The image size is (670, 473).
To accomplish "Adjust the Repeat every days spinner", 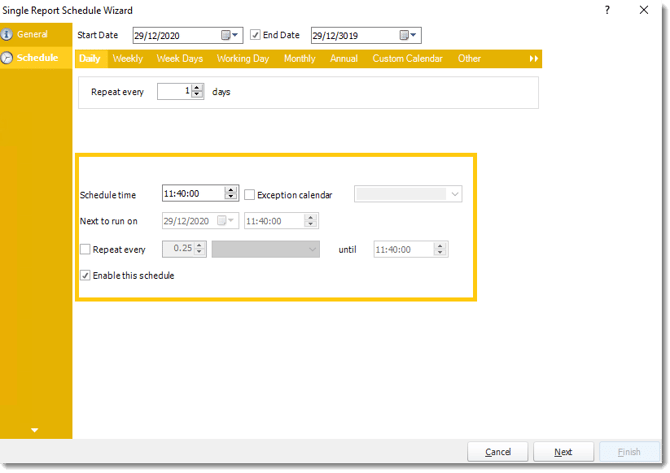I will coord(197,92).
